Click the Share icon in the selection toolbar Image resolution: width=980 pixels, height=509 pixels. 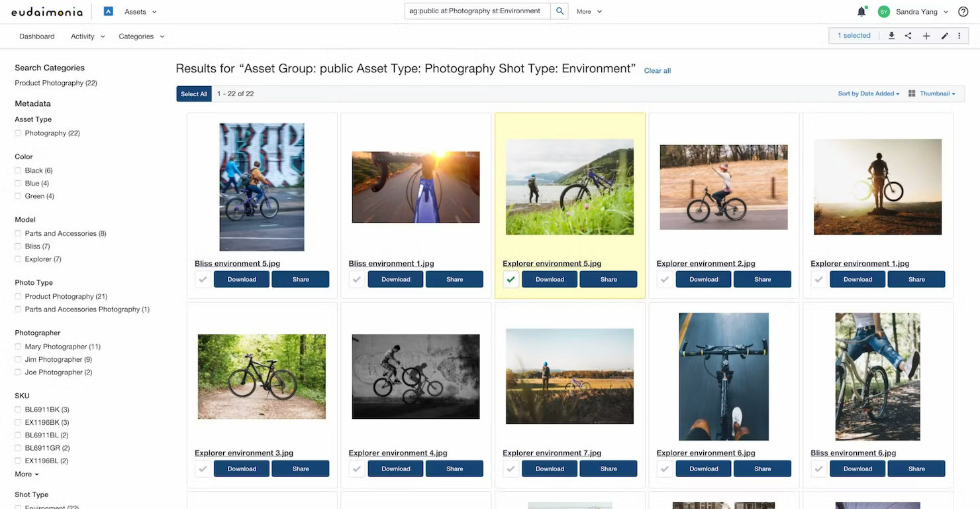[908, 35]
